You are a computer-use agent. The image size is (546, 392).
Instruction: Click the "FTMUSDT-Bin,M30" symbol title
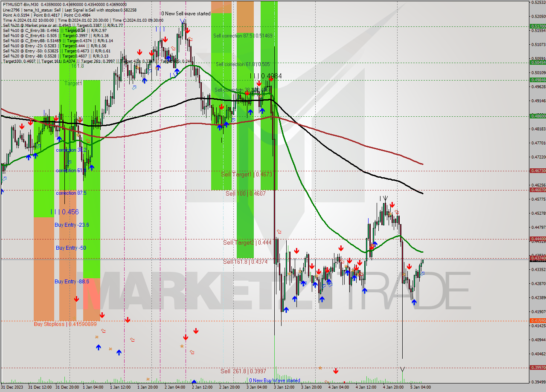tap(20, 4)
